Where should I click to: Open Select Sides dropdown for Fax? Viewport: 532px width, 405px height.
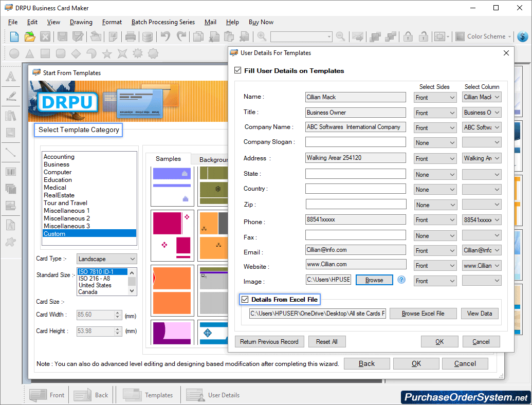click(435, 236)
